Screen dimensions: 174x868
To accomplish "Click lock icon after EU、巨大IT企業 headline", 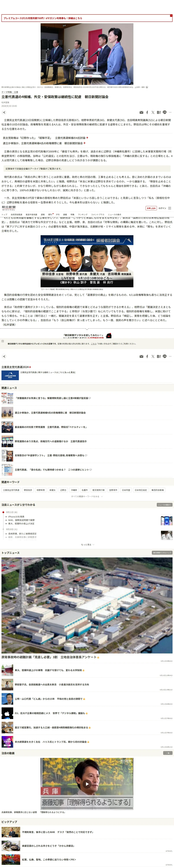I will point(87,713).
